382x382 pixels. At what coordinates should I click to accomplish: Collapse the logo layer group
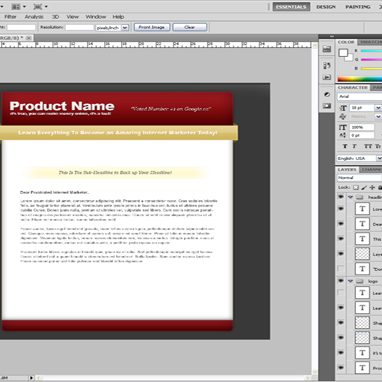click(x=350, y=281)
